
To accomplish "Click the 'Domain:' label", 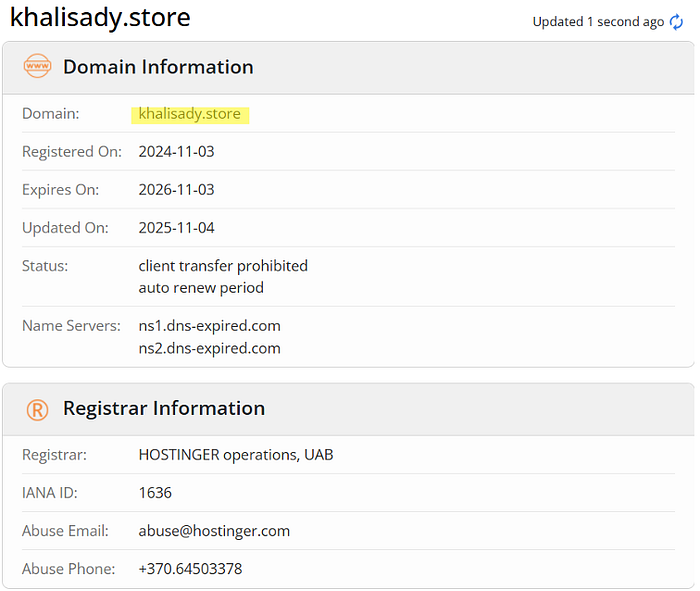I will [x=51, y=114].
